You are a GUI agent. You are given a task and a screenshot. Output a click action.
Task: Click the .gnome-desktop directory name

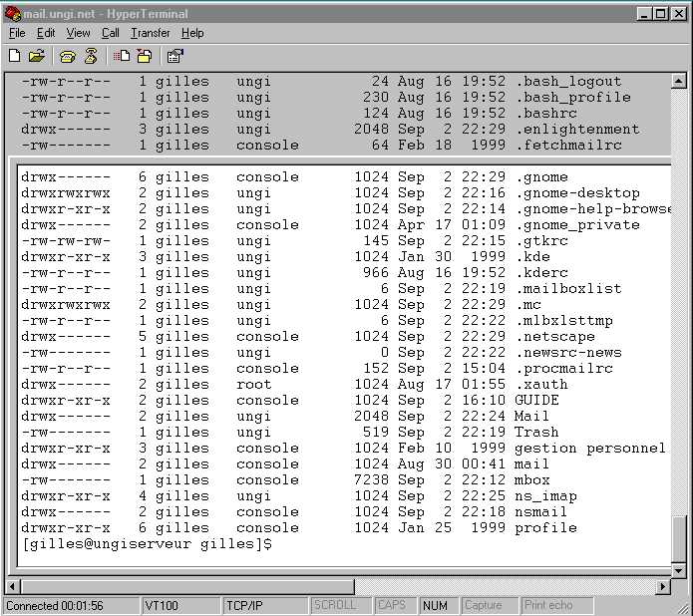577,193
